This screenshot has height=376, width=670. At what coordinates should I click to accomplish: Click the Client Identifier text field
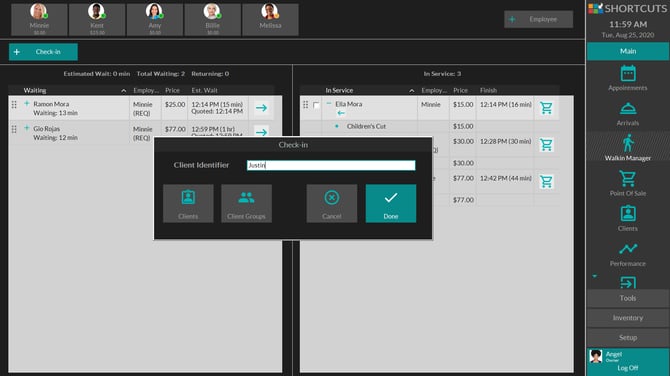[331, 165]
